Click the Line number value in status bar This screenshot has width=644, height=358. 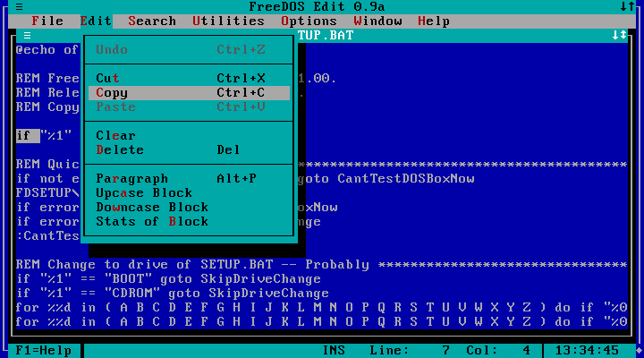(x=446, y=351)
